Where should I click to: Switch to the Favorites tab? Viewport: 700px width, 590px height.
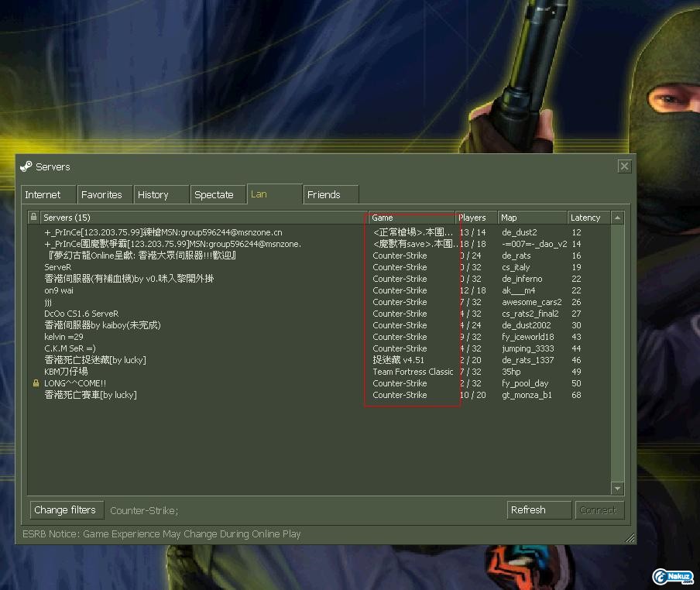coord(105,194)
